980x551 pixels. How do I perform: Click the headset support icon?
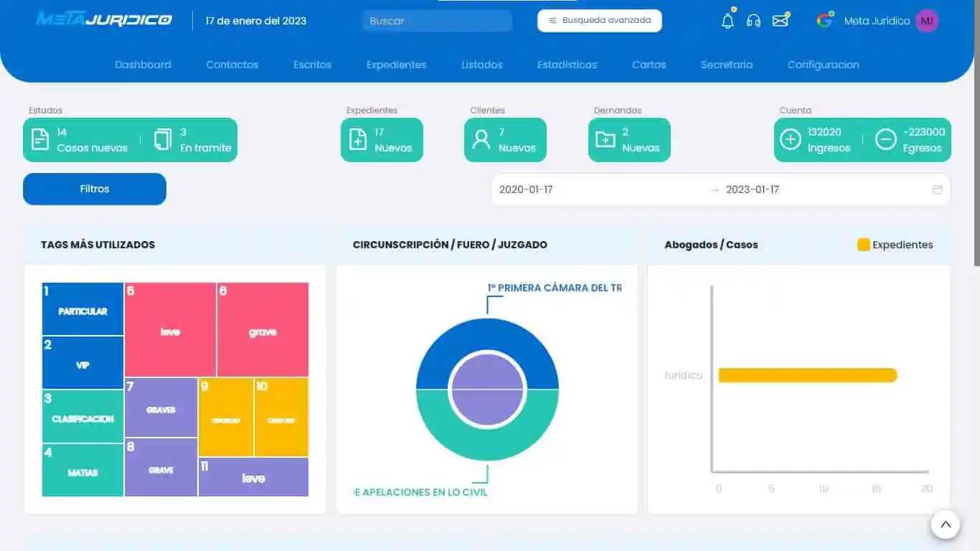(753, 21)
